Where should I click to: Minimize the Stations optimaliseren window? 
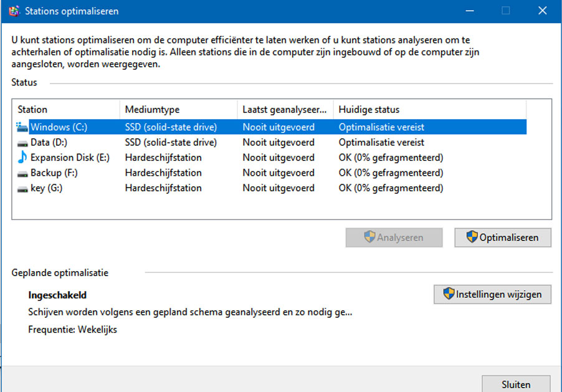(x=470, y=11)
